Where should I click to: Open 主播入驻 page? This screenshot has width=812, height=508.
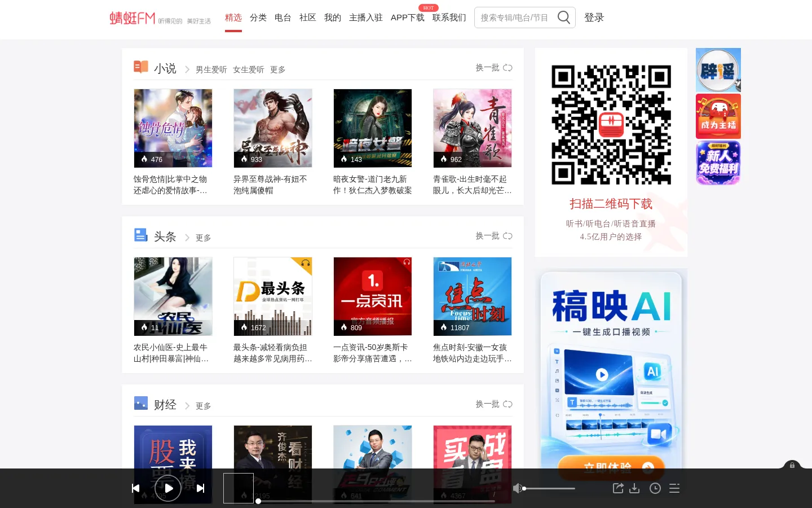pyautogui.click(x=366, y=17)
